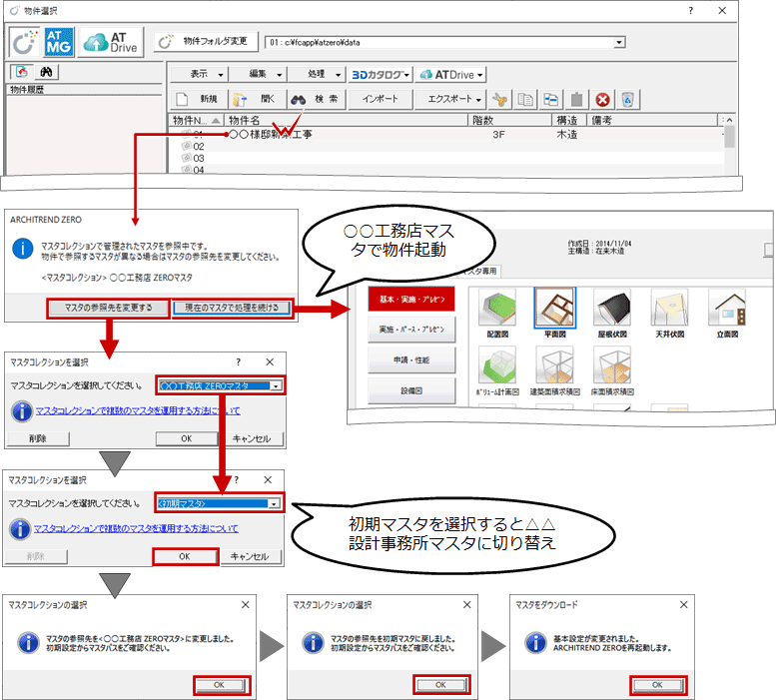
Task: Click the help question mark in 物件選択 title bar
Action: 691,11
